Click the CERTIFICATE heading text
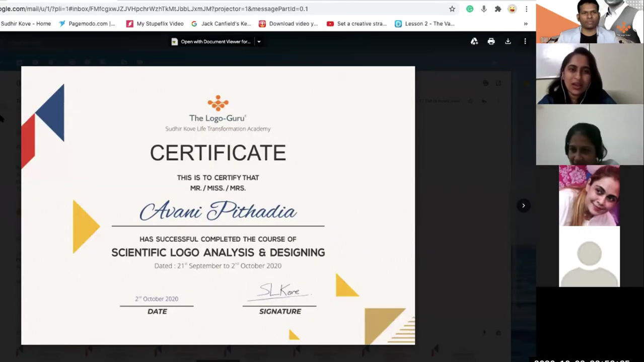Viewport: 644px width, 362px height. point(218,153)
